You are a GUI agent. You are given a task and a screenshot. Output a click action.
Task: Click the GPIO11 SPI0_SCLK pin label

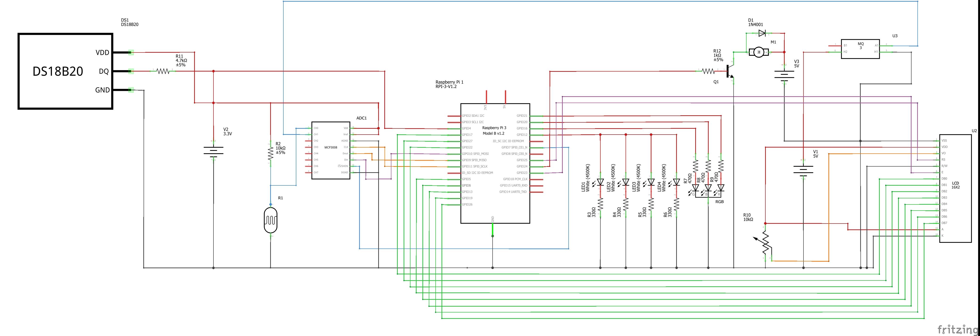tap(474, 166)
